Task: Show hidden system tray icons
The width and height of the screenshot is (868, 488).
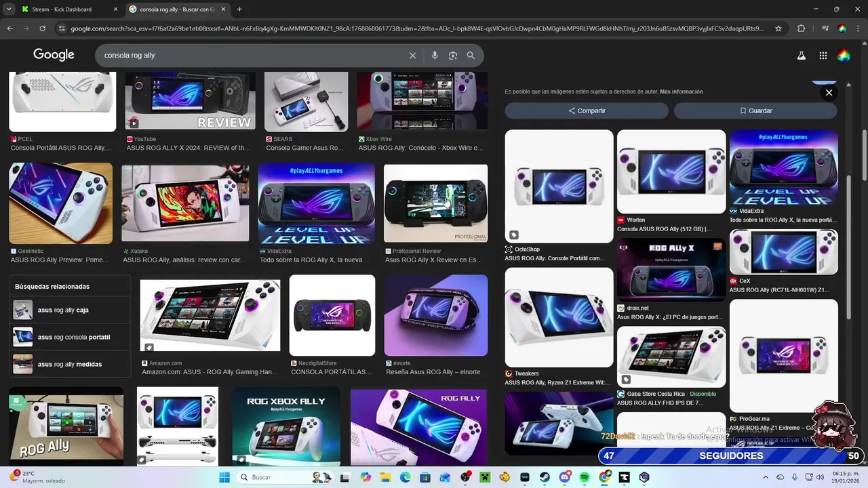Action: point(766,477)
